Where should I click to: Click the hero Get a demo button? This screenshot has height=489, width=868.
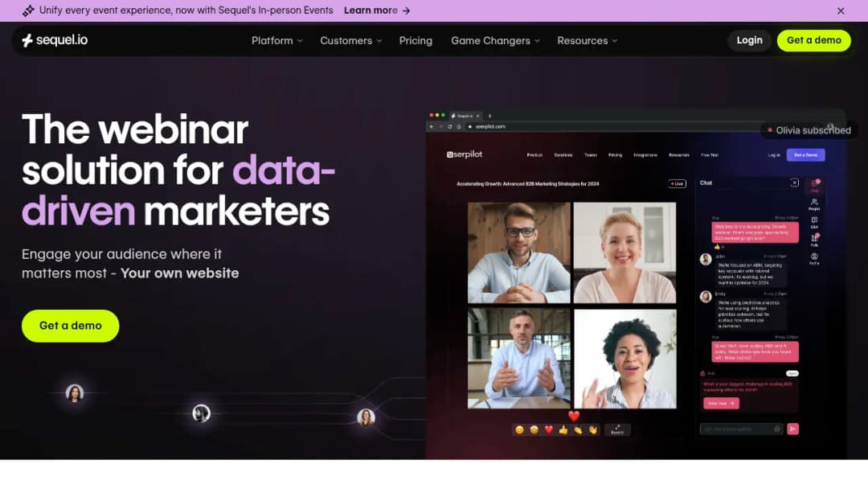70,326
